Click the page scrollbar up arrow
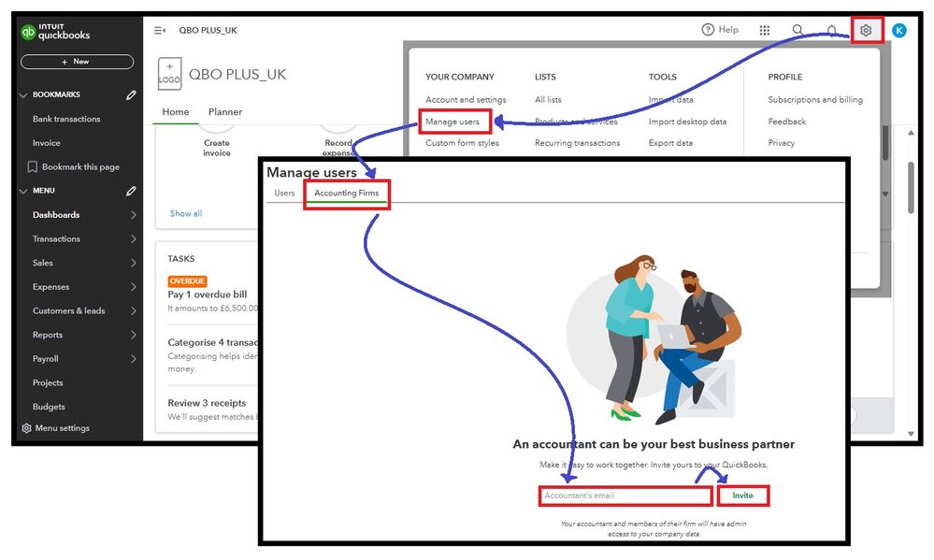934x560 pixels. [x=911, y=133]
